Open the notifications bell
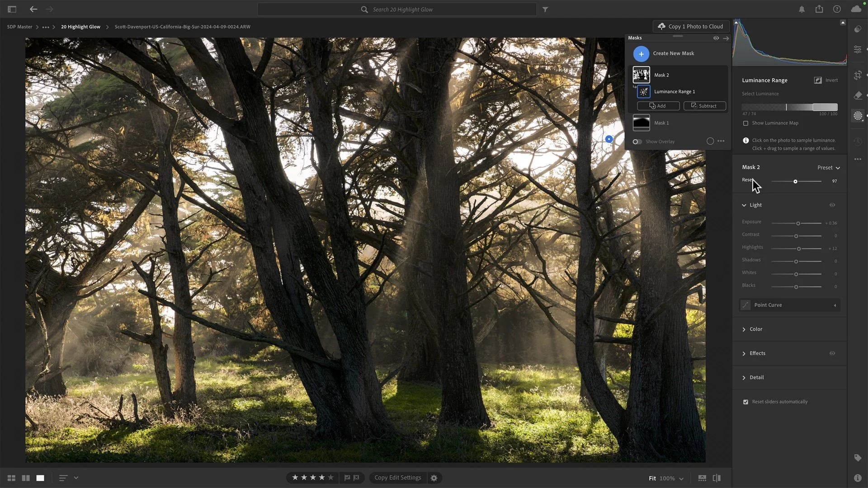Viewport: 868px width, 488px height. point(802,9)
